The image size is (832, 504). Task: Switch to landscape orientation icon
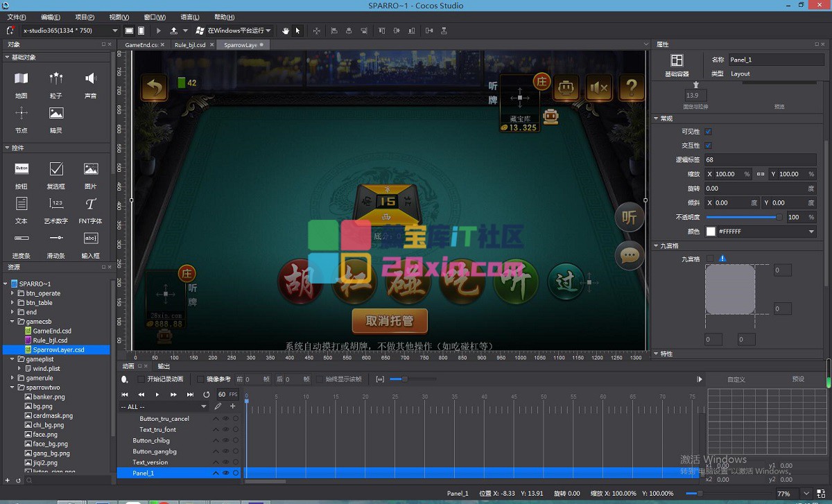click(x=129, y=31)
